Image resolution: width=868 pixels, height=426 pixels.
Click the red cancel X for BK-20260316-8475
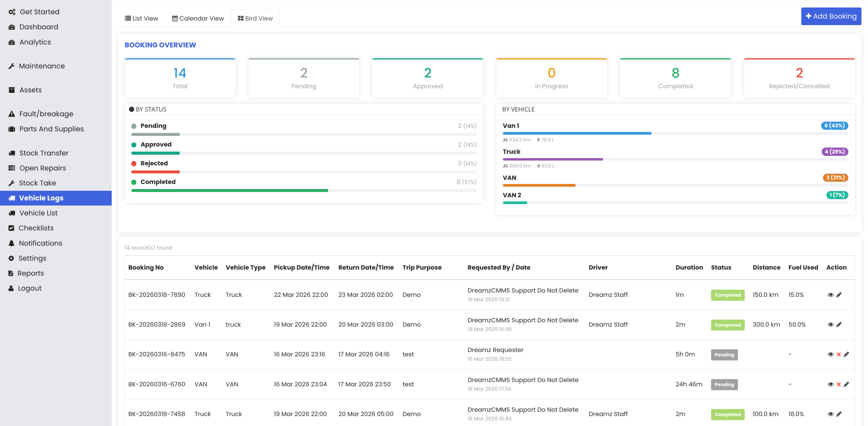point(839,354)
